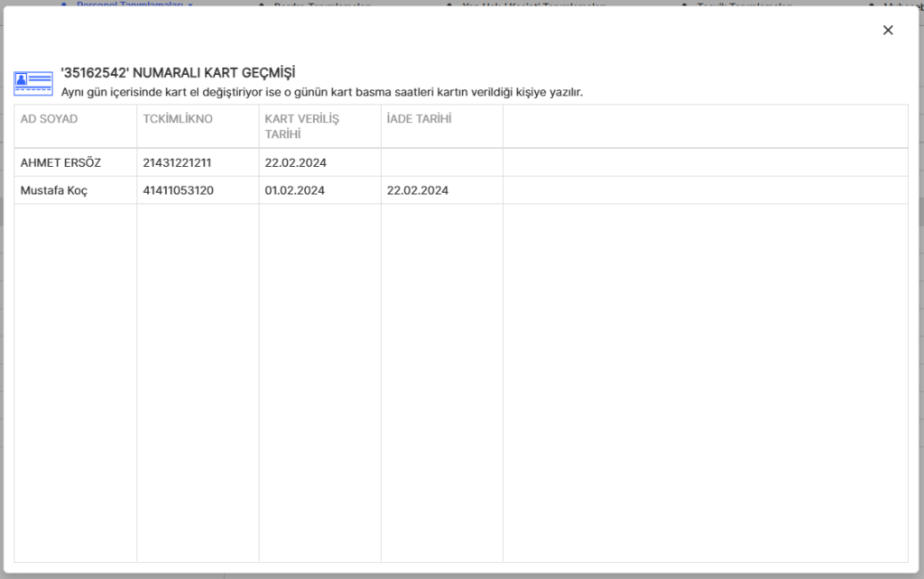924x579 pixels.
Task: Click ID number 41411053120
Action: click(x=178, y=190)
